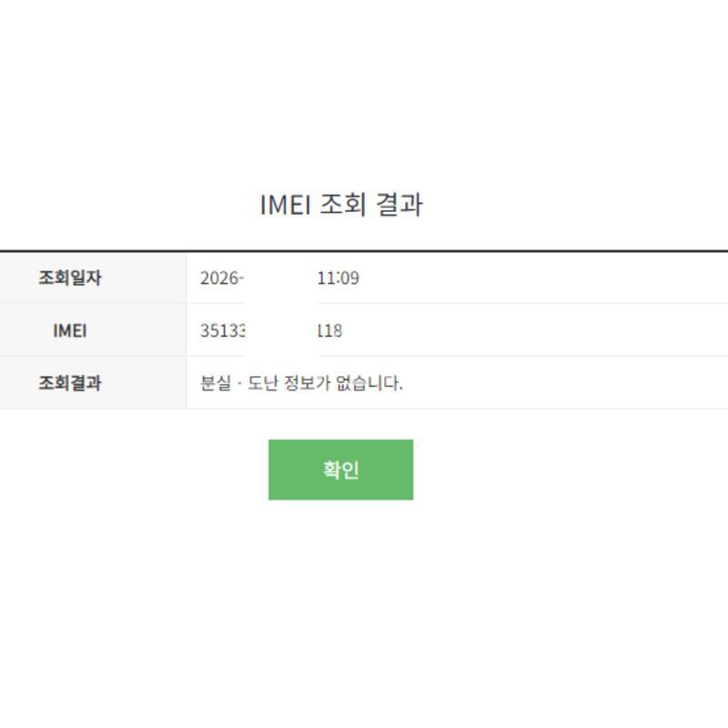Click the 분실 · 도난 정보가 없습니다 message
The height and width of the screenshot is (728, 728).
pyautogui.click(x=301, y=383)
